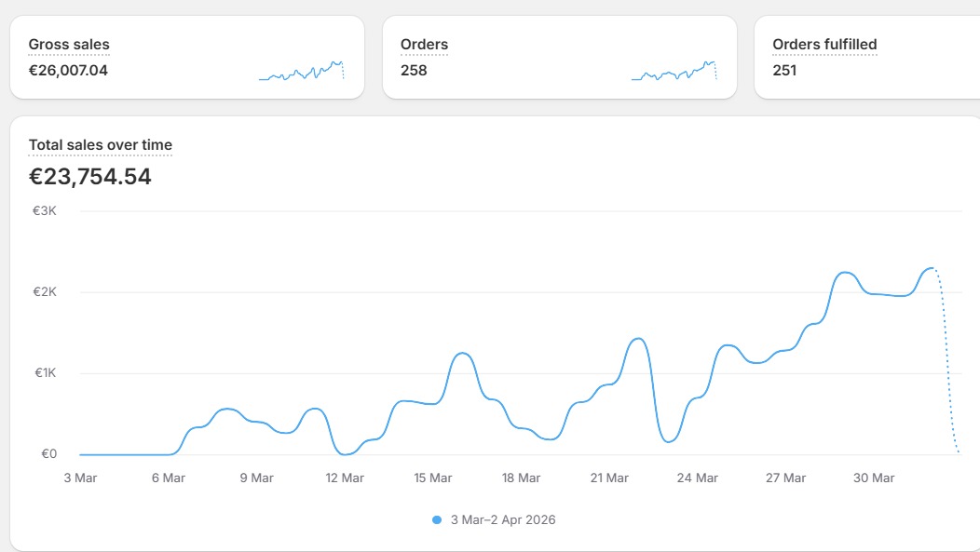Viewport: 980px width, 552px height.
Task: Click the €0 y-axis label
Action: 48,454
